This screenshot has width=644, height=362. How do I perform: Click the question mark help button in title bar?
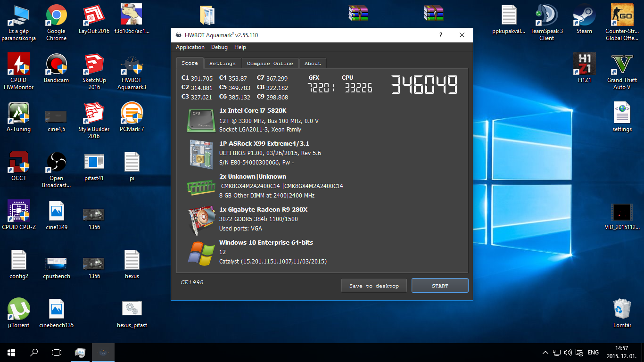coord(441,35)
